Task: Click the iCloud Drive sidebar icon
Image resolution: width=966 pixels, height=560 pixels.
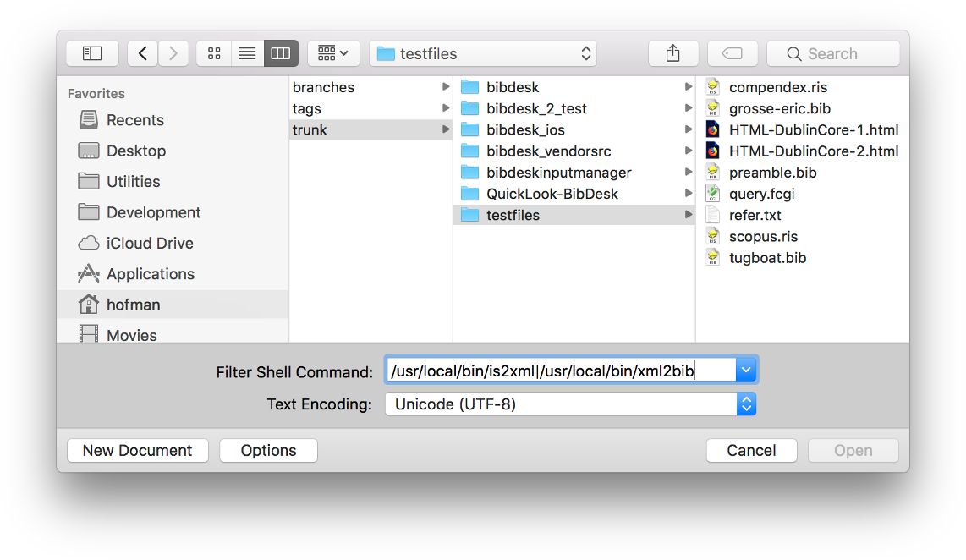Action: pyautogui.click(x=87, y=243)
